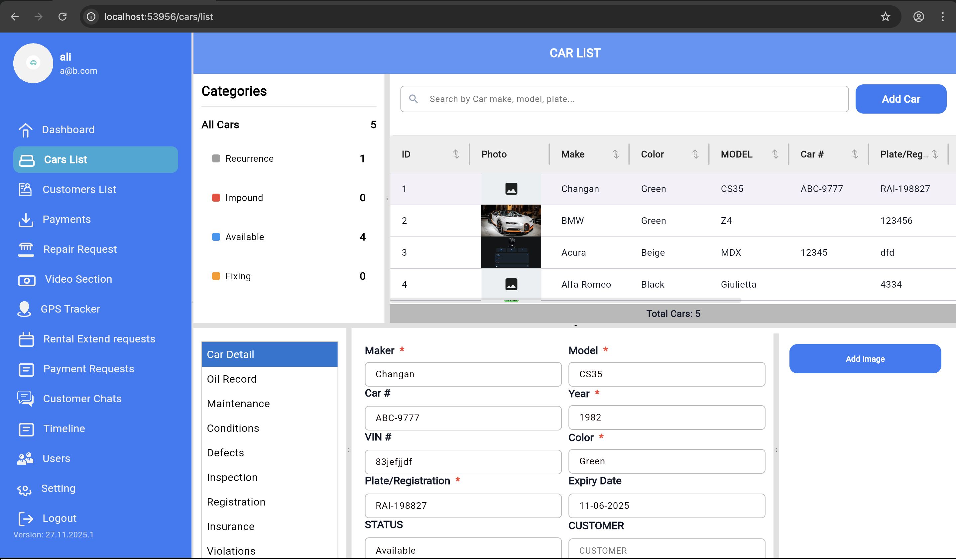Viewport: 956px width, 560px height.
Task: Open the Oil Record tab
Action: click(x=232, y=379)
